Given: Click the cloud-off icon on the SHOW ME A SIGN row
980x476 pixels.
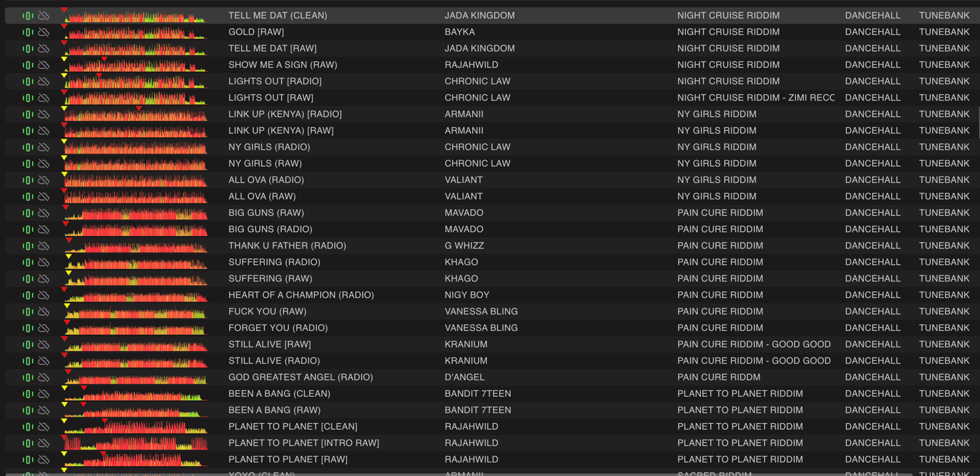Looking at the screenshot, I should pyautogui.click(x=44, y=65).
